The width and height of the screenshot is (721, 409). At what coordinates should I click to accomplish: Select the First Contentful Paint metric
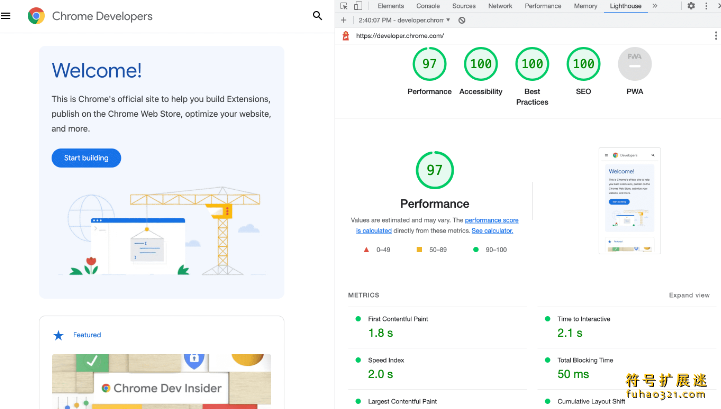(398, 319)
